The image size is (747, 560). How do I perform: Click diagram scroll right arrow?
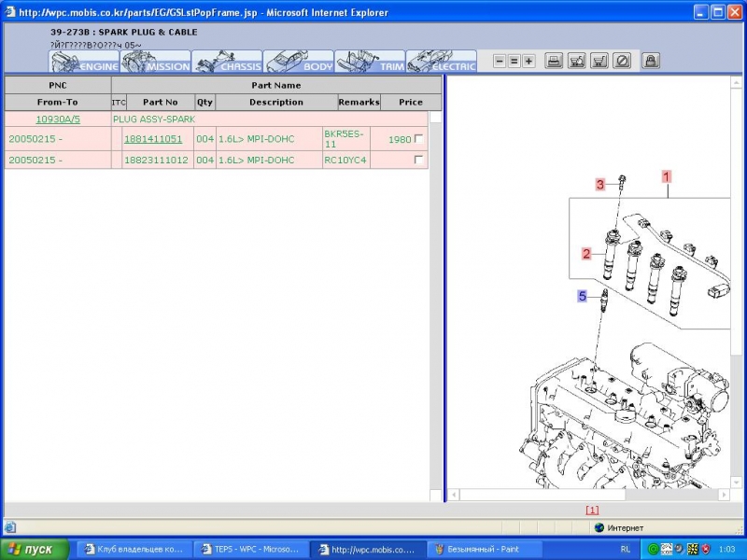(724, 495)
